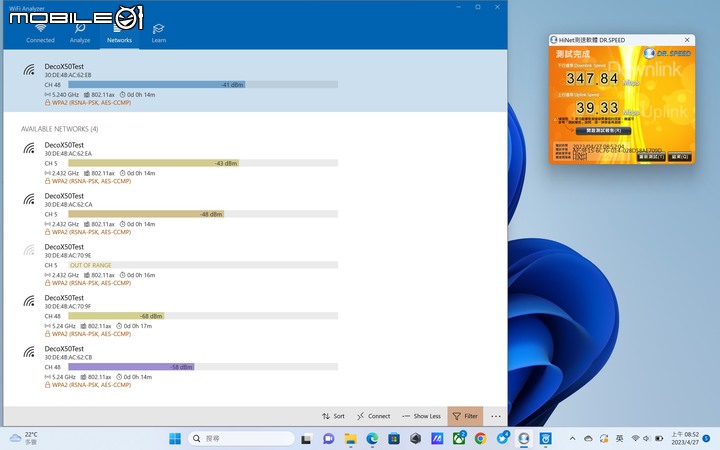Switch to the Analyze tab

click(80, 34)
